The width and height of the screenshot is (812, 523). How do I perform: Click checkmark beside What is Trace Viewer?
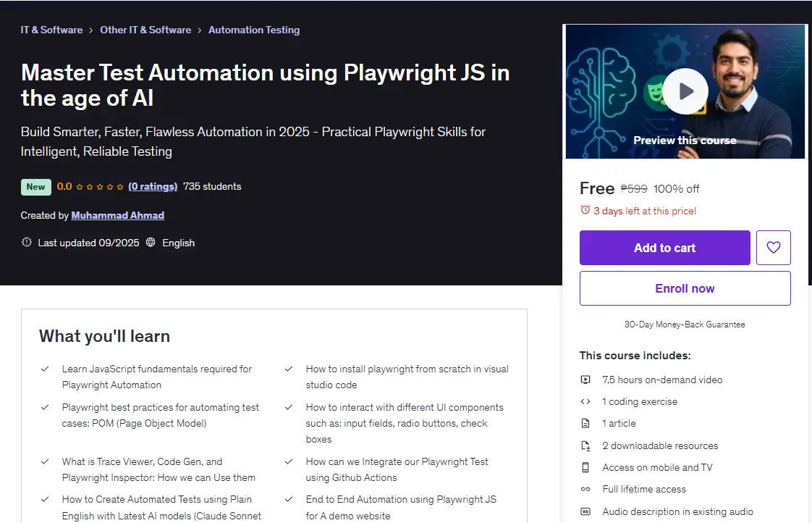pos(45,461)
